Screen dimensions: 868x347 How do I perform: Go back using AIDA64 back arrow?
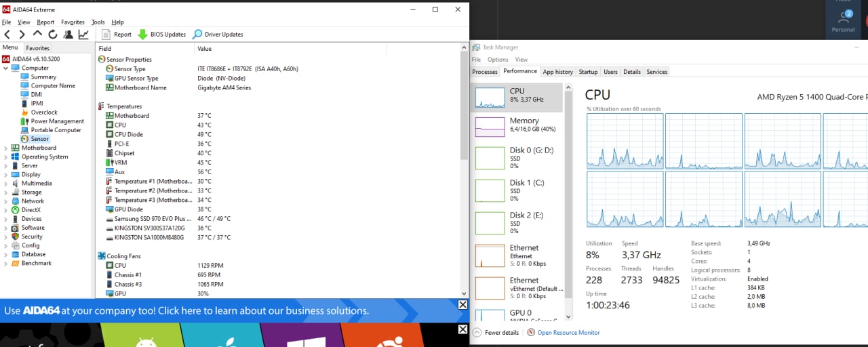click(7, 34)
